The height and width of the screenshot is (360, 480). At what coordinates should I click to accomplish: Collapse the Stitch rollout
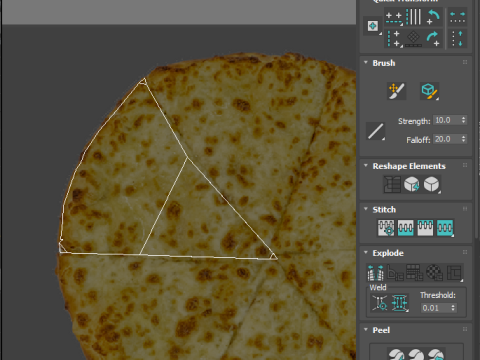[x=366, y=209]
